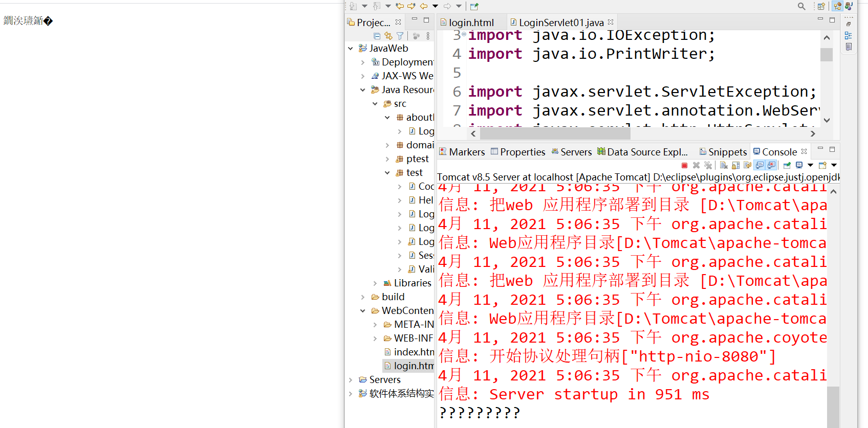Toggle show console on standard error change
The image size is (868, 428).
pos(771,165)
